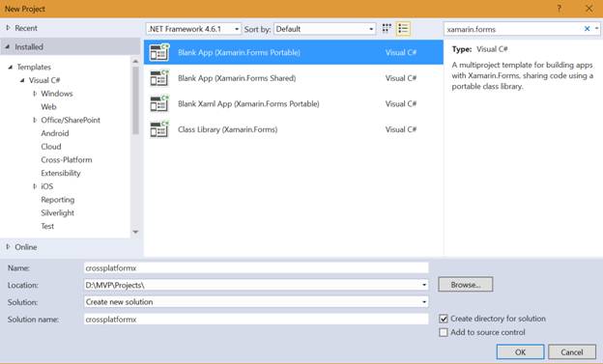Image resolution: width=603 pixels, height=364 pixels.
Task: Click the template tree scrollbar down arrow
Action: click(x=135, y=232)
